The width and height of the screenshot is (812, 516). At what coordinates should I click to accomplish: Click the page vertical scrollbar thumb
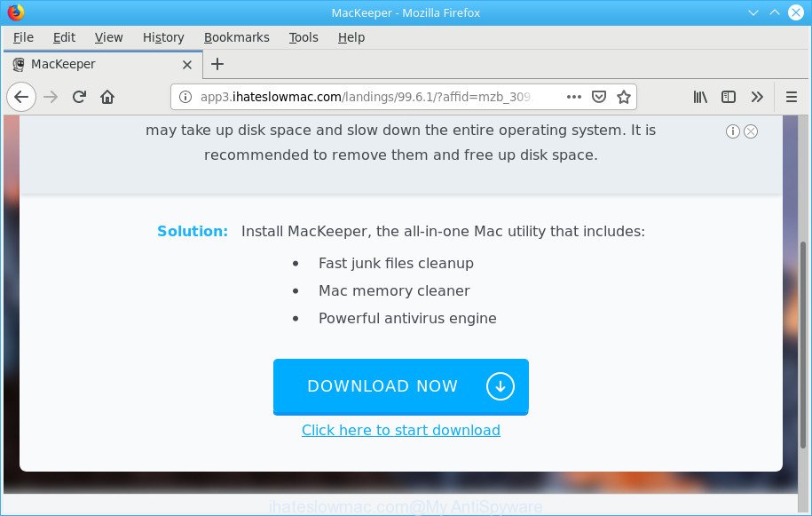pos(802,345)
